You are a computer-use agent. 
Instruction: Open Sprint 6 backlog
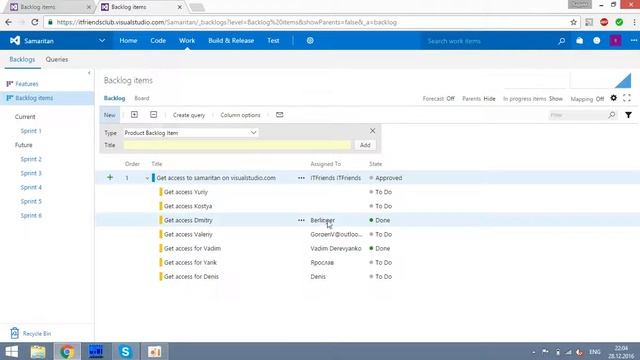pyautogui.click(x=31, y=216)
